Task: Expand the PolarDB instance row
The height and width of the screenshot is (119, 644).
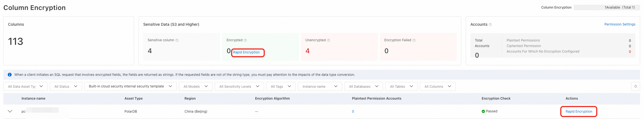Action: click(x=10, y=111)
